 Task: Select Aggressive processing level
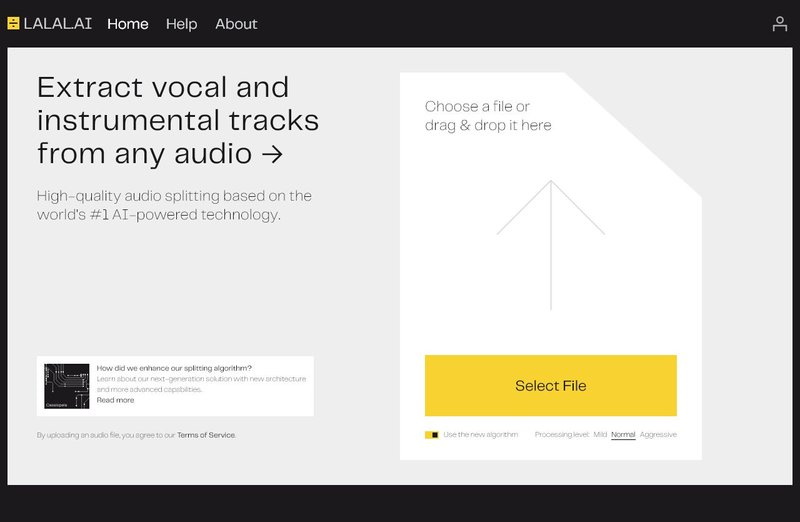click(658, 435)
